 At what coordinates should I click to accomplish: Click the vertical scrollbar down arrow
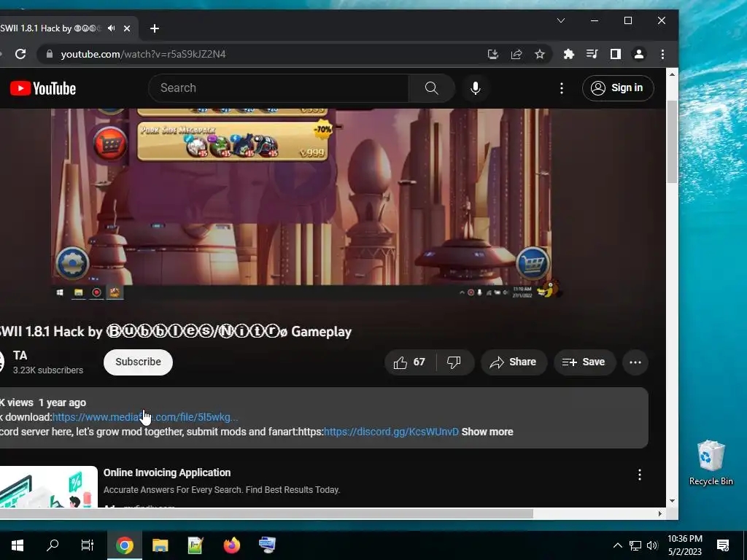pos(672,501)
